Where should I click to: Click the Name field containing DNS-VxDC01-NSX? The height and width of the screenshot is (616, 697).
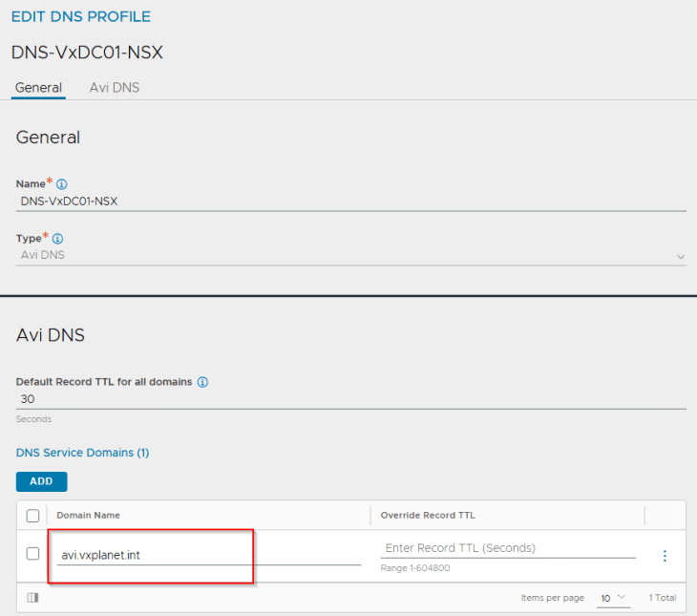coord(351,202)
